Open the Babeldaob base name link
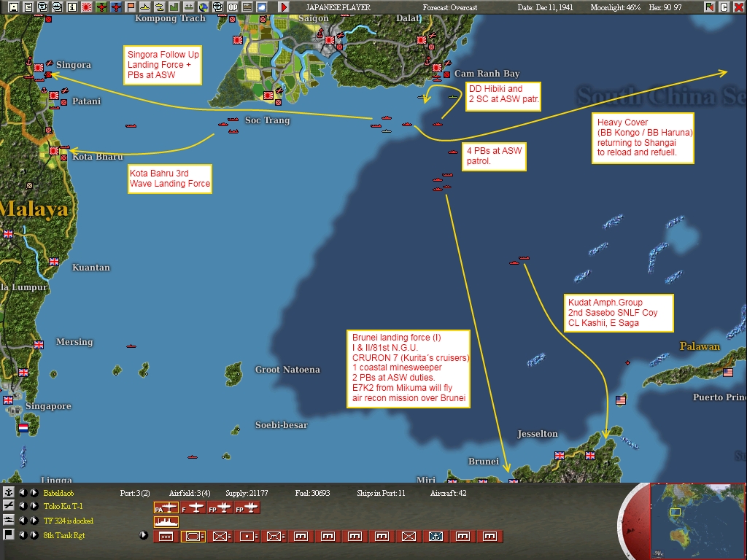 (58, 493)
